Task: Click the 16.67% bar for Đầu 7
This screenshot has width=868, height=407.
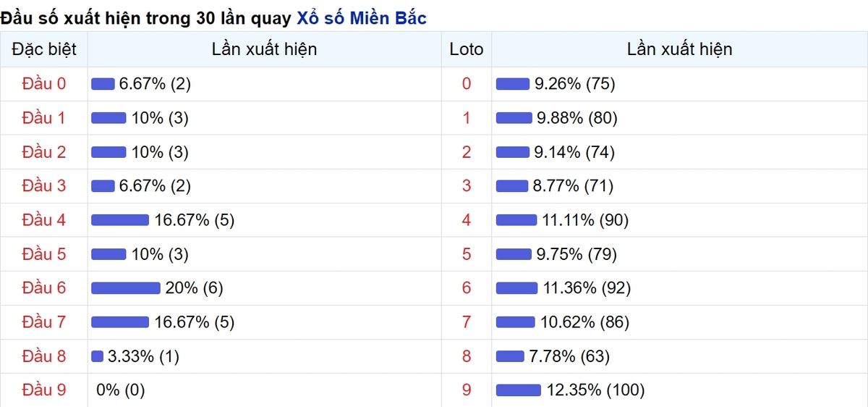Action: pos(120,322)
